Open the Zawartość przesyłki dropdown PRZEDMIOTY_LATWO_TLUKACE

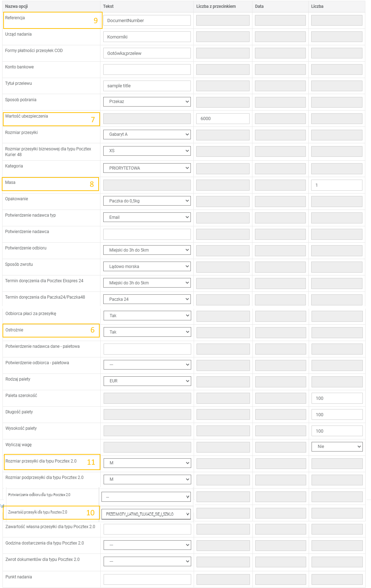pos(146,514)
